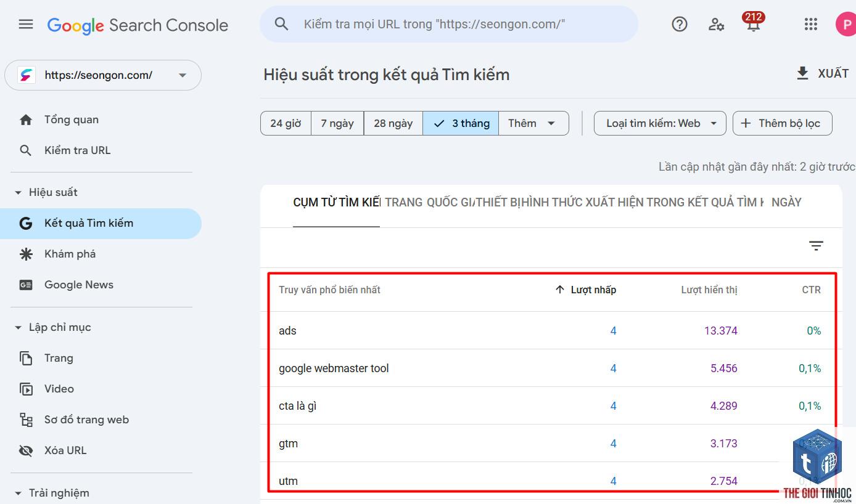Click impressions value 5.456
856x504 pixels.
pyautogui.click(x=723, y=368)
